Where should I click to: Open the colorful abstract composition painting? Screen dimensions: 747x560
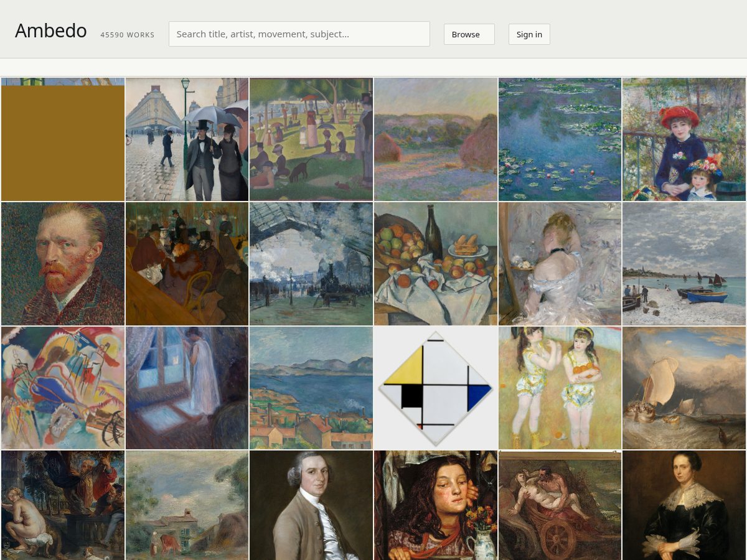coord(63,388)
